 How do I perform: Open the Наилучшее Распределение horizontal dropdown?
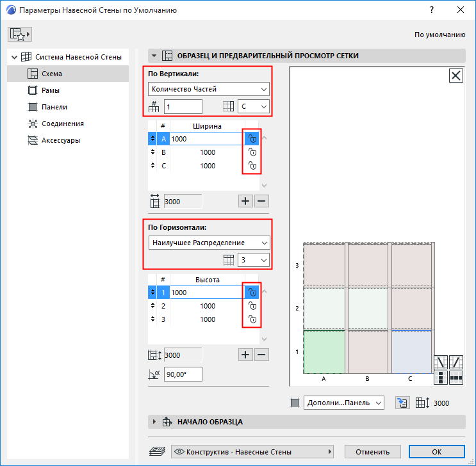pyautogui.click(x=209, y=243)
